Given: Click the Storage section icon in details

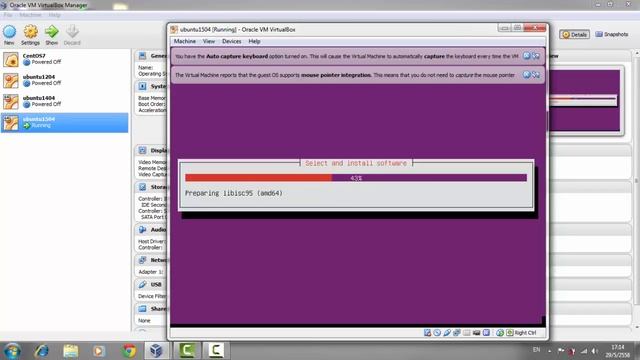Looking at the screenshot, I should click(x=142, y=187).
